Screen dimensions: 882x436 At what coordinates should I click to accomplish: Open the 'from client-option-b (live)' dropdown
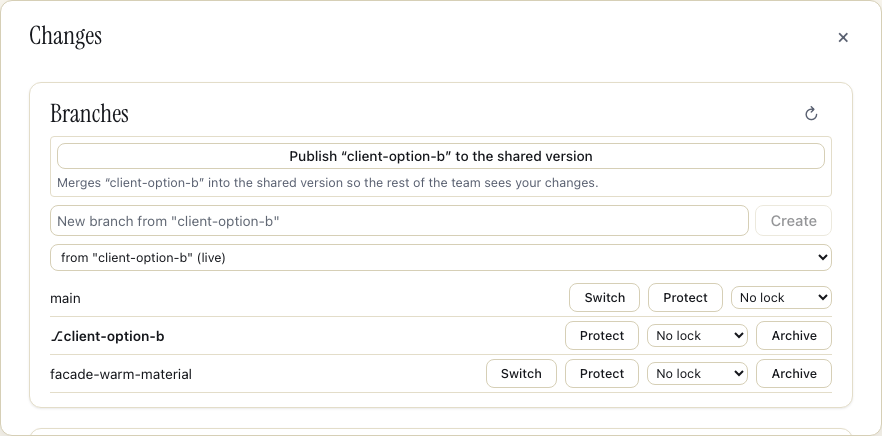[x=440, y=258]
